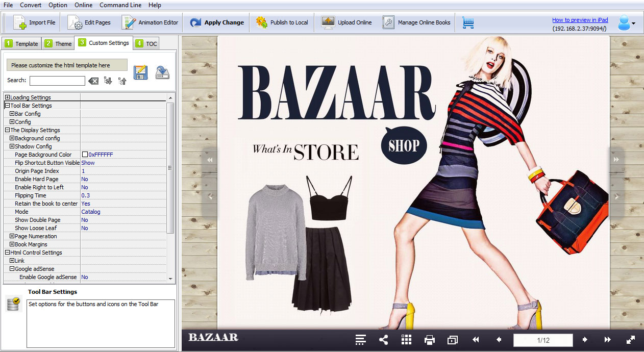This screenshot has width=644, height=352.
Task: Open the Option menu
Action: pos(58,5)
